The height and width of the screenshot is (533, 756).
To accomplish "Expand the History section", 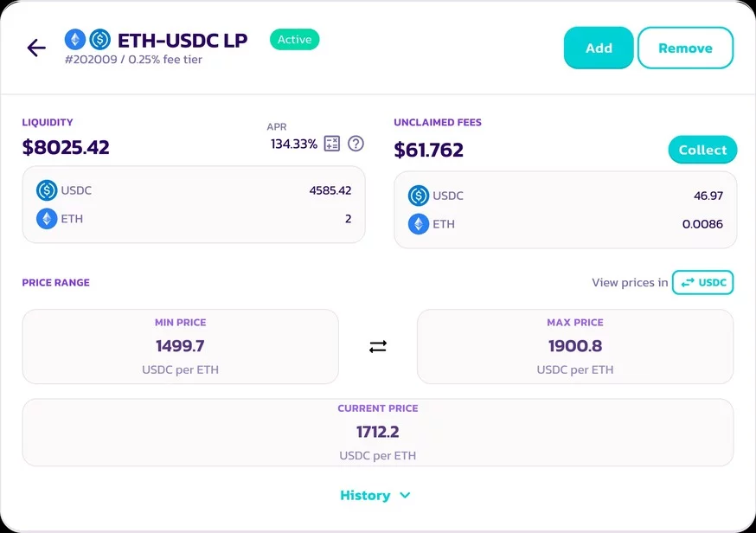I will (365, 495).
